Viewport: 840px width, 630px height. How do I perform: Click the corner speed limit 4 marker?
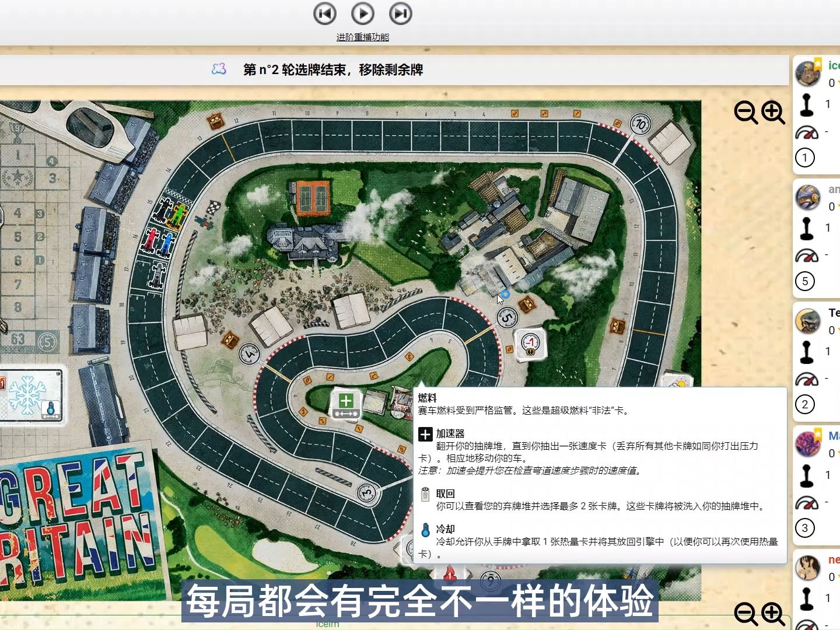[x=249, y=353]
